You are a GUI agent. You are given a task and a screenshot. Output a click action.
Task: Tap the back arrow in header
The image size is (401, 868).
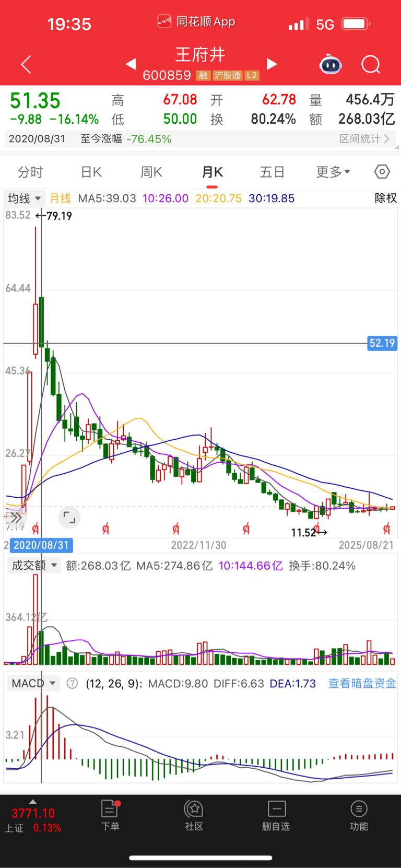pyautogui.click(x=26, y=64)
